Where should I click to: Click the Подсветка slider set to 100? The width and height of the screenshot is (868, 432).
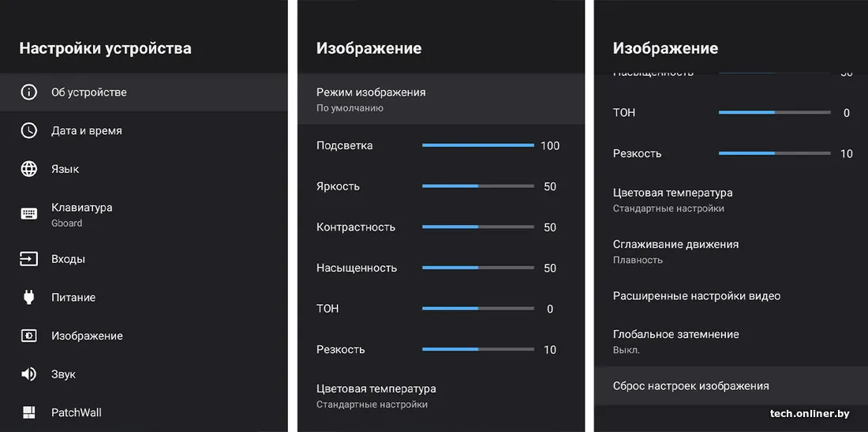click(477, 145)
